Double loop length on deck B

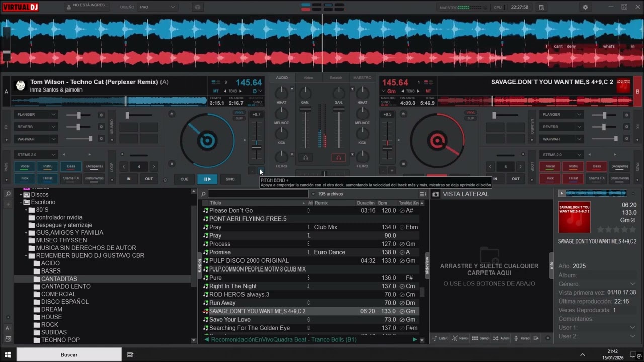click(520, 166)
